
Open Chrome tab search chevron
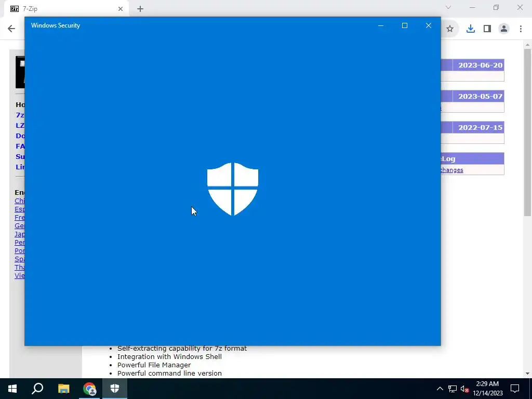(448, 7)
